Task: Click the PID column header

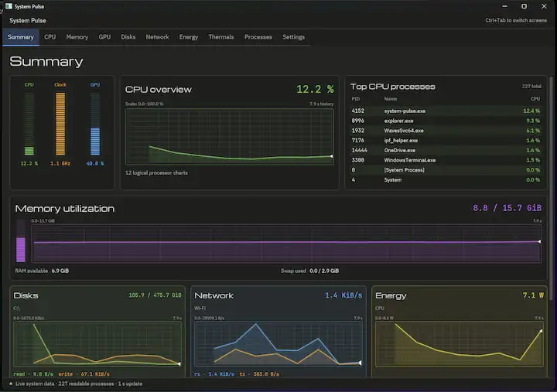Action: click(x=356, y=99)
